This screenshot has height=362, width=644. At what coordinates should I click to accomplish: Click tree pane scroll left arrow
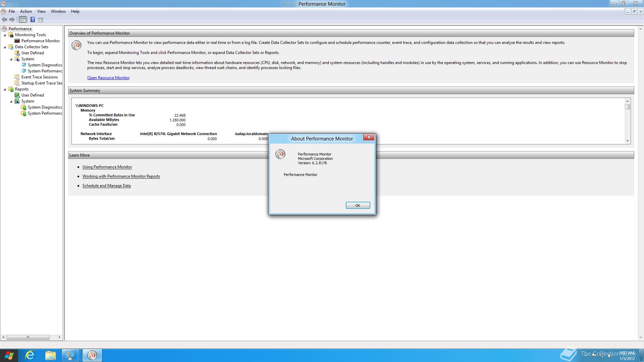tap(4, 337)
